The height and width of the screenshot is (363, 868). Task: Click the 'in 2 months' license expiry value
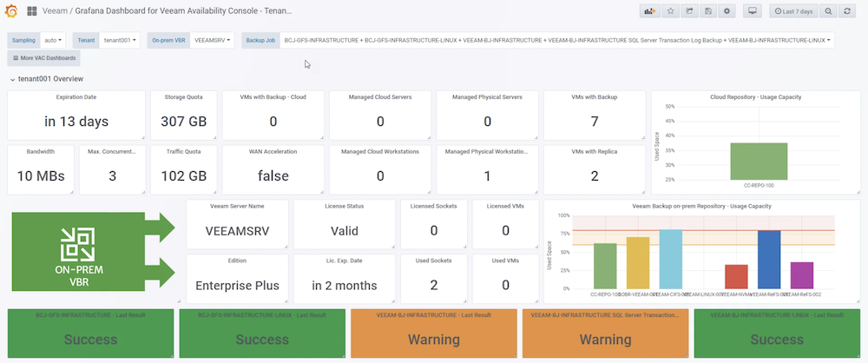coord(345,286)
